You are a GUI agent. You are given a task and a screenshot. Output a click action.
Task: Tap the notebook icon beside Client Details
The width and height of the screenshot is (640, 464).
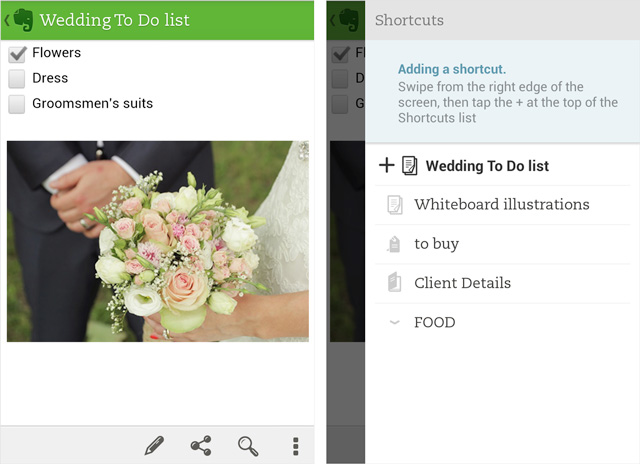[394, 282]
